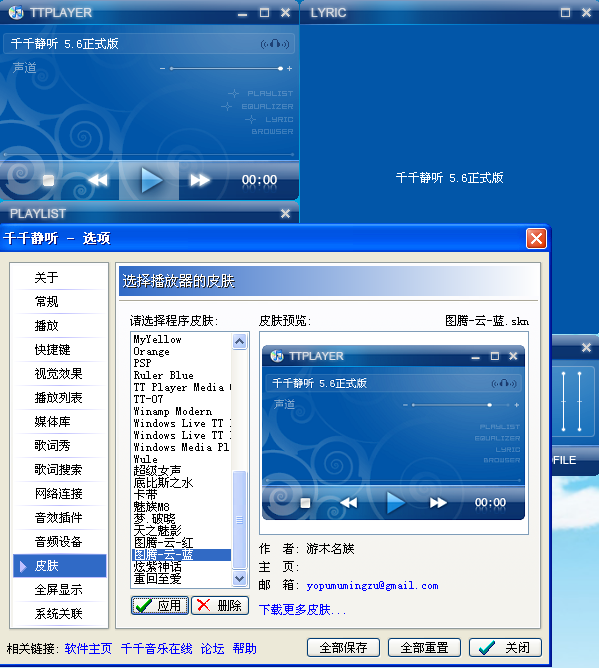Click the playback progress bar in TTPlayer
The height and width of the screenshot is (668, 599).
149,155
